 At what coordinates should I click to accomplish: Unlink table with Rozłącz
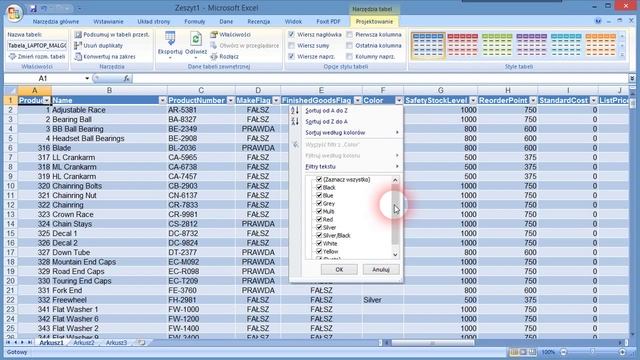tap(224, 57)
